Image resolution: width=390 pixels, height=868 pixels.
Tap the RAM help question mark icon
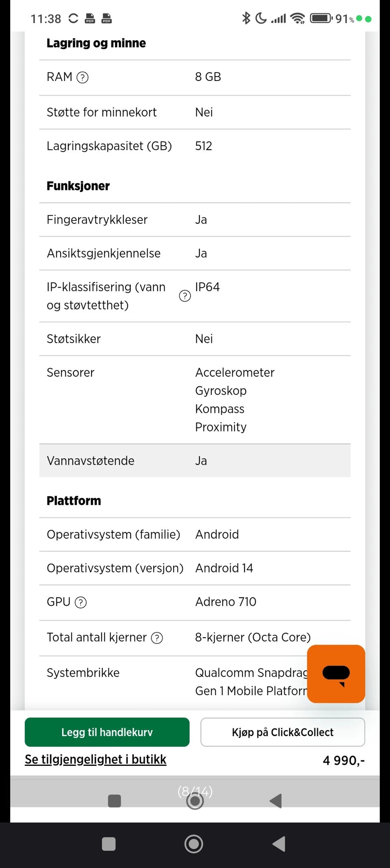82,77
